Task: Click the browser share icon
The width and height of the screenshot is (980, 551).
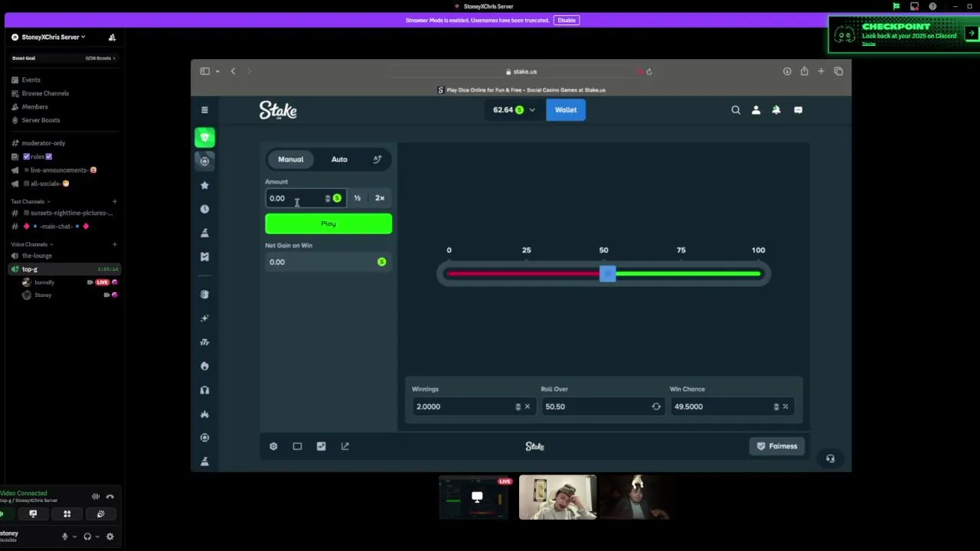Action: click(804, 71)
